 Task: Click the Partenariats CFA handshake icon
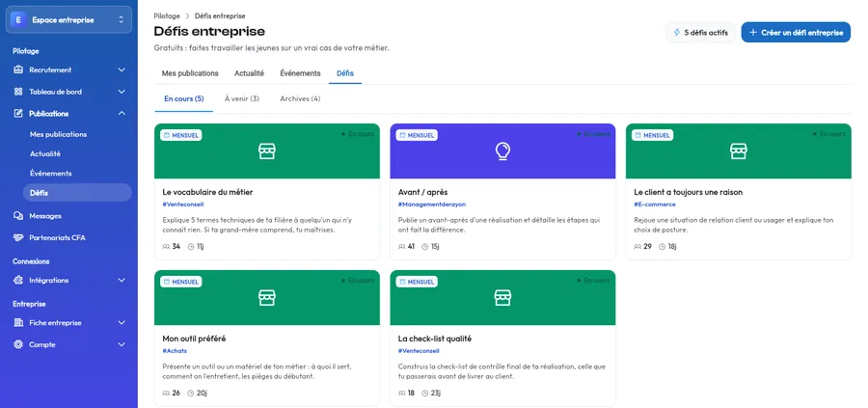(x=18, y=237)
